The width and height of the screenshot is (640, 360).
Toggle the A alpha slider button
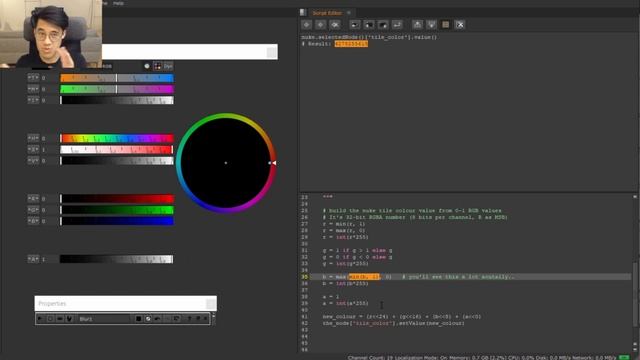coord(33,259)
